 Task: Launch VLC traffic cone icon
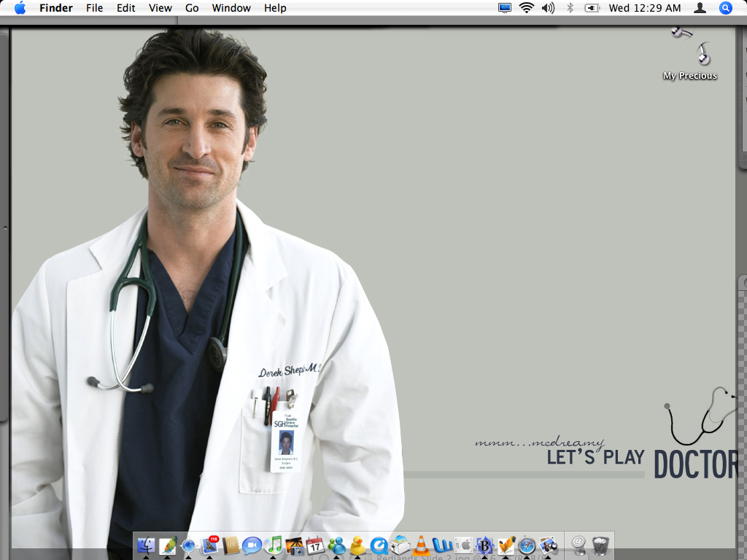coord(421,545)
